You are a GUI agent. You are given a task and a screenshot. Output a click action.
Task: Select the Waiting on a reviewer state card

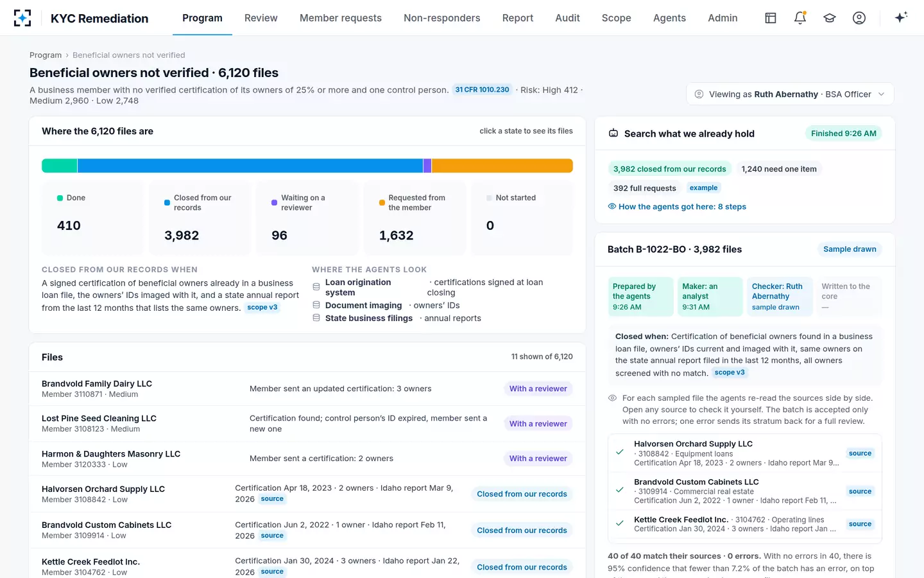tap(307, 218)
